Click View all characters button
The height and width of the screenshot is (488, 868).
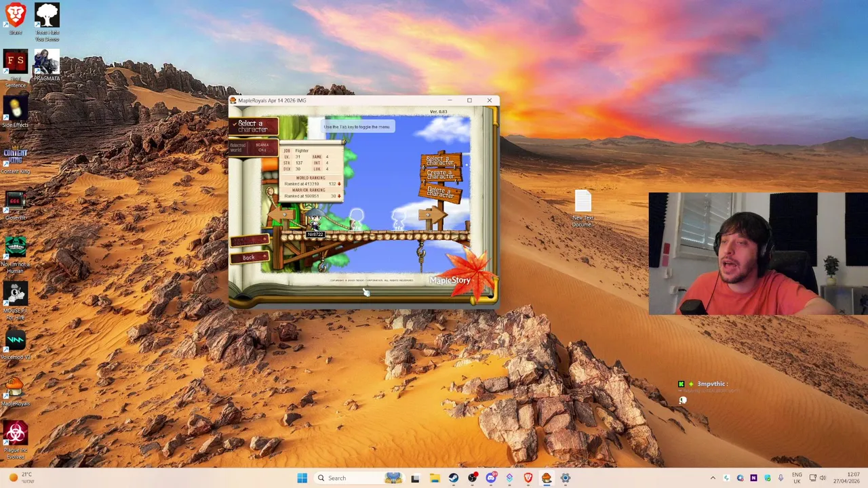249,241
